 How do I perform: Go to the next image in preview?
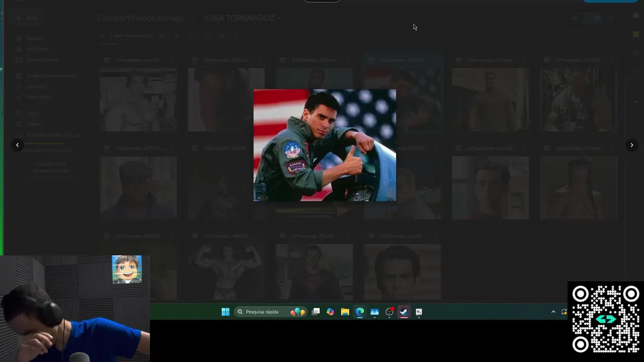[x=632, y=145]
